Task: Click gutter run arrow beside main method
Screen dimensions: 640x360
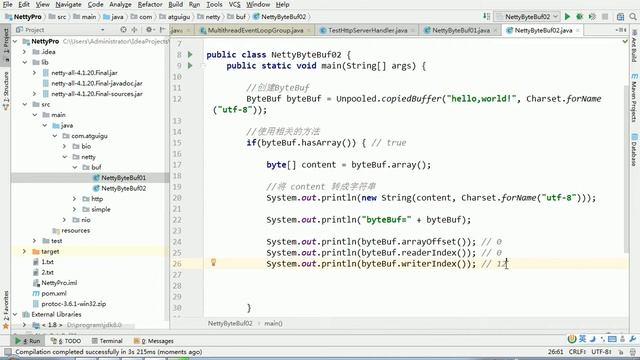Action: point(190,65)
